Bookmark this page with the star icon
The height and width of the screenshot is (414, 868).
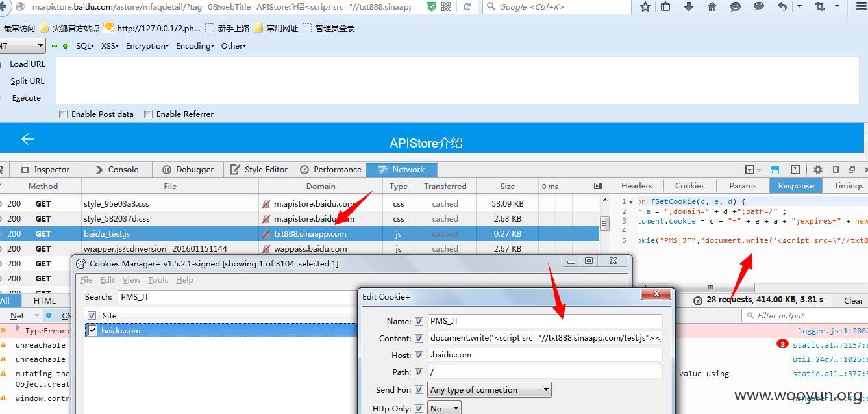[x=645, y=6]
